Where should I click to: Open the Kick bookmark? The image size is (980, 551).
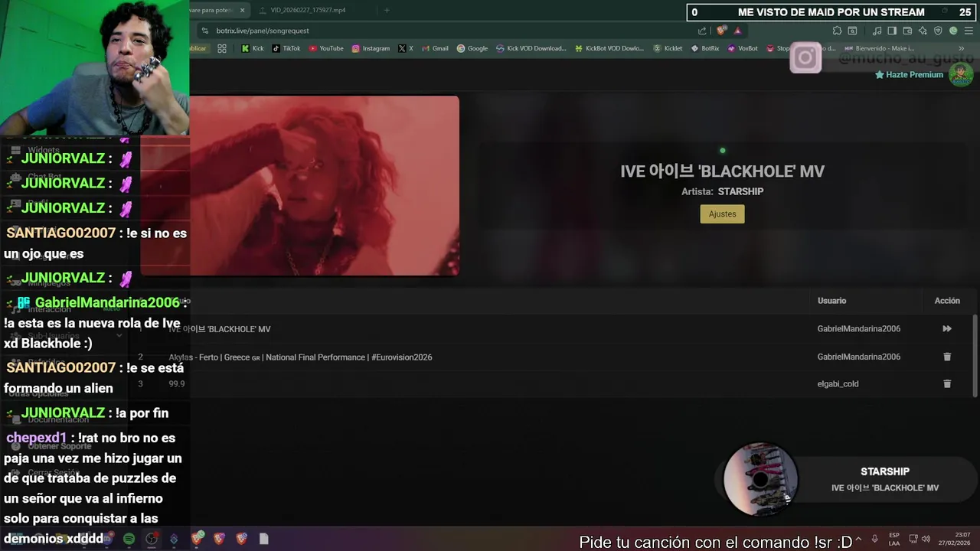pos(252,48)
